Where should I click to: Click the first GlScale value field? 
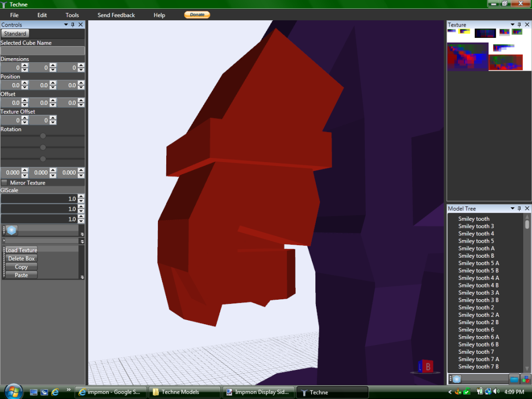[x=39, y=199]
